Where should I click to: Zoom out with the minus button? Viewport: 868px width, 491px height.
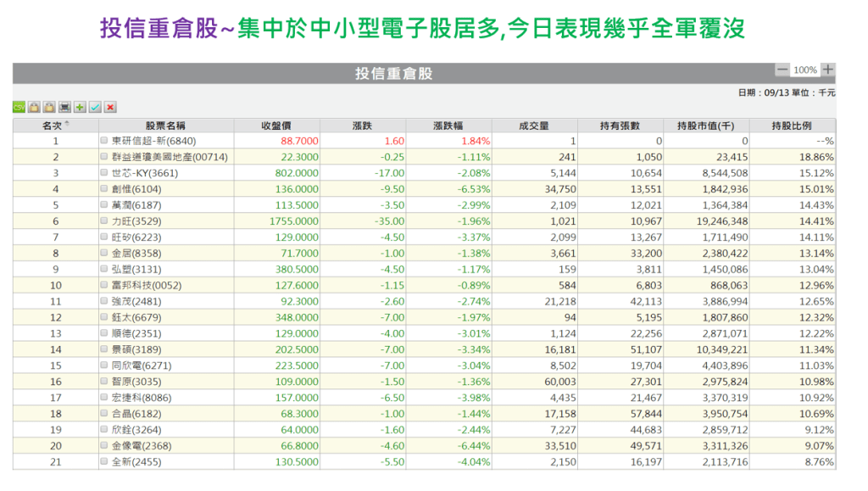pos(782,70)
